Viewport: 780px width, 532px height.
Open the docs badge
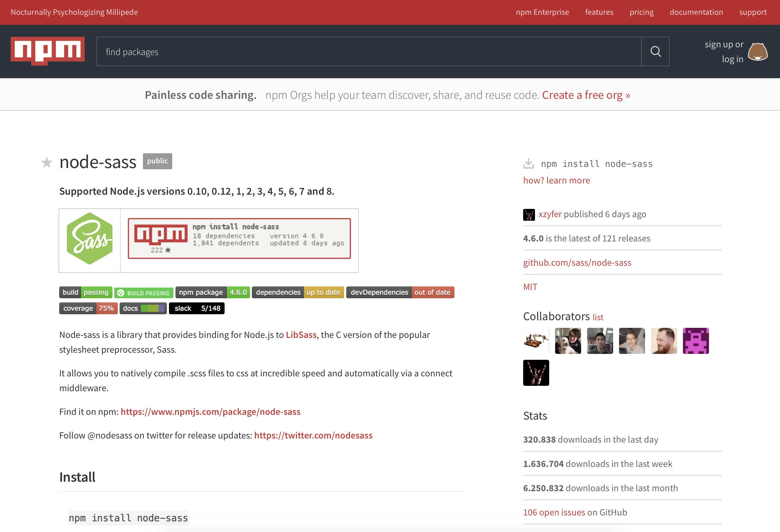143,308
